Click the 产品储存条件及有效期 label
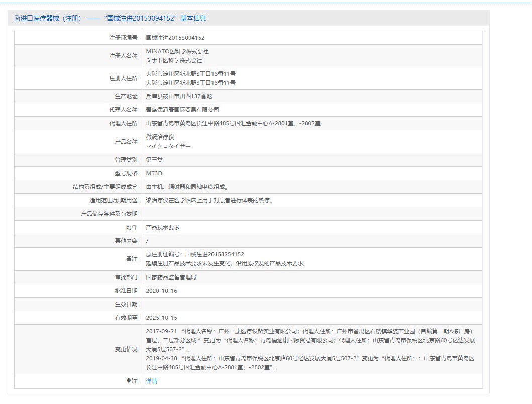Viewport: 532px width, 404px height. point(109,214)
